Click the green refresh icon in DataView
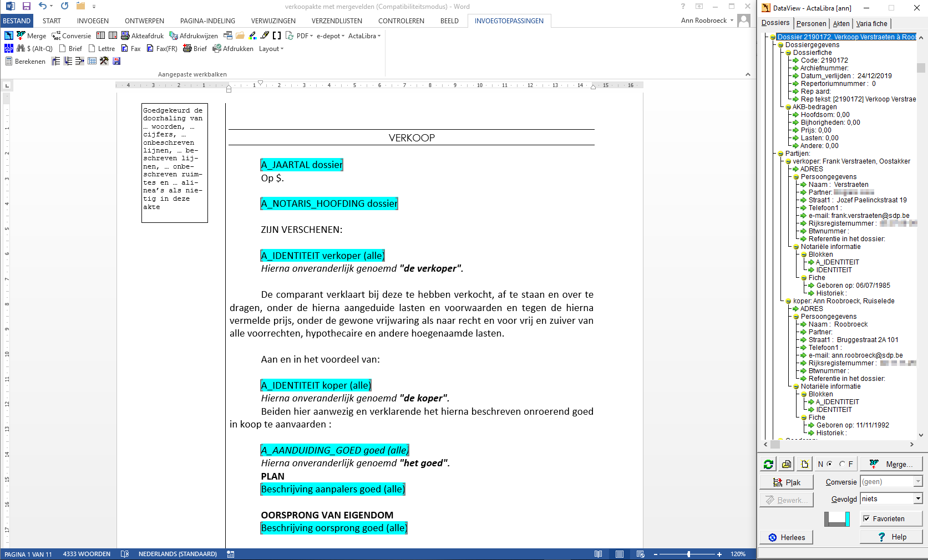The image size is (928, 560). point(768,464)
